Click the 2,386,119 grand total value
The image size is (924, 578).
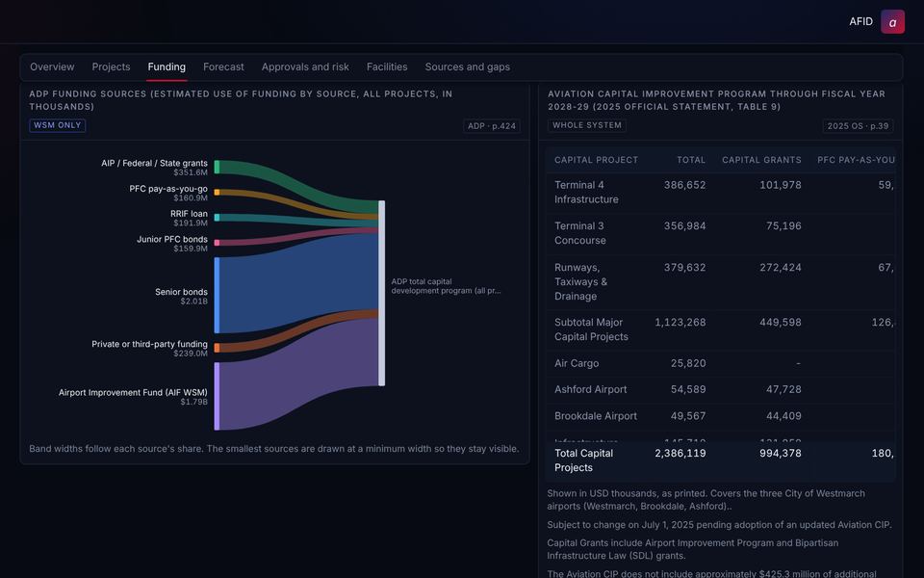680,453
